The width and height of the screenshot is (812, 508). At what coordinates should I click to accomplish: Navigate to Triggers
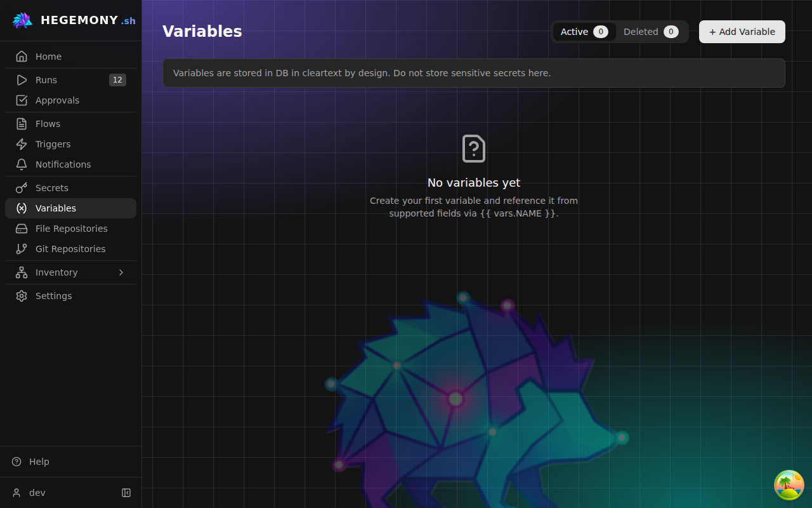(70, 144)
